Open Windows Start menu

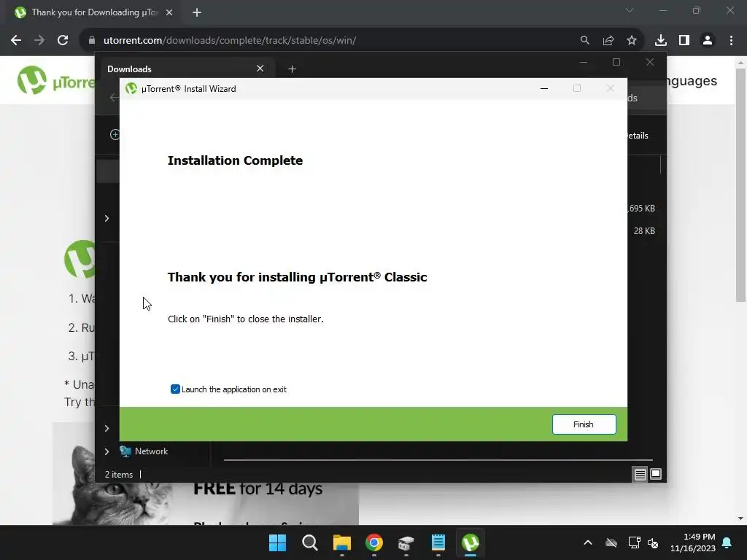click(278, 542)
